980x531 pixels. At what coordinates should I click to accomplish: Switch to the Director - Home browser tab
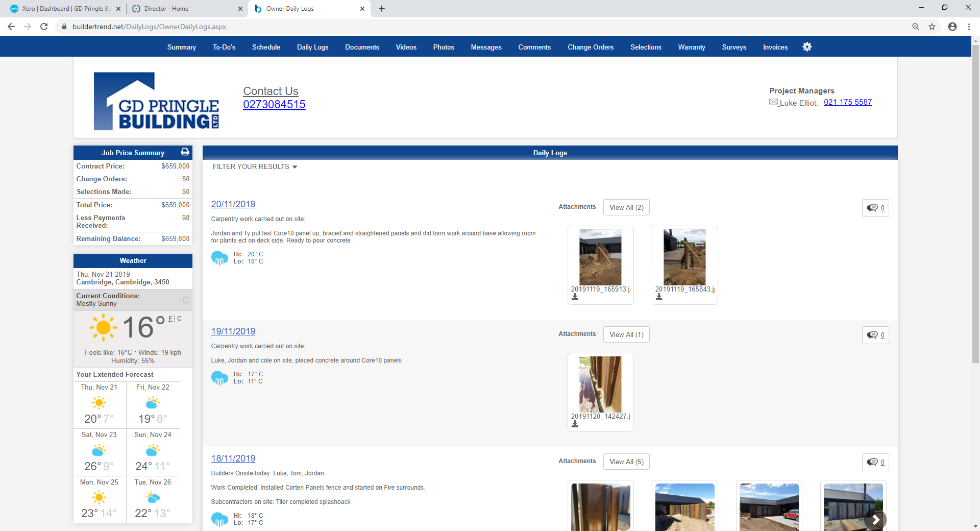187,9
